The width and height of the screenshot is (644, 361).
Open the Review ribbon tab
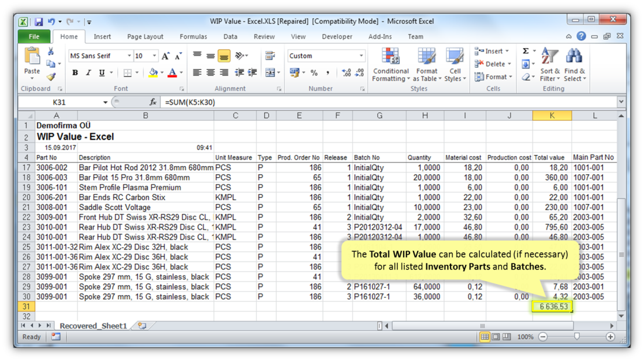[x=264, y=36]
